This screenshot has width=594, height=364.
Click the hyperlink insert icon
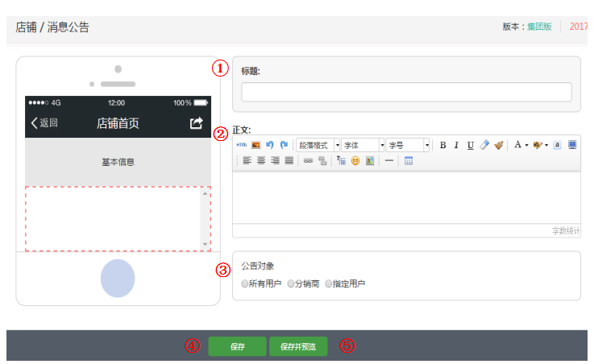[x=308, y=161]
